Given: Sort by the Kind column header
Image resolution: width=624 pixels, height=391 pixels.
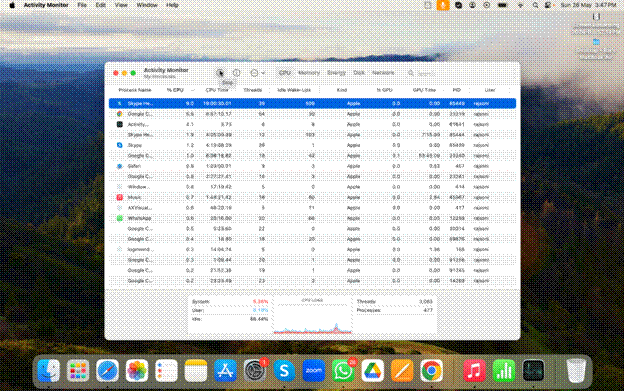Looking at the screenshot, I should point(342,90).
